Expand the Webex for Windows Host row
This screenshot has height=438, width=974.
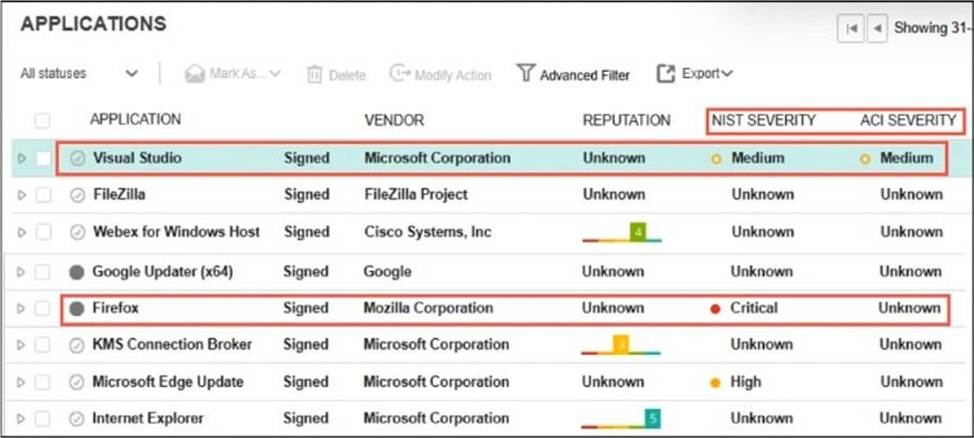[x=22, y=233]
